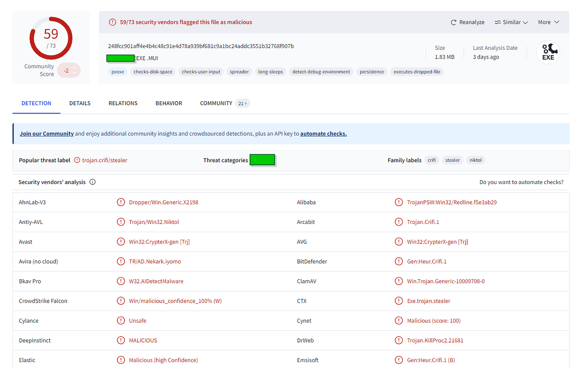Click the alert icon next to DrWeb's detection

399,340
